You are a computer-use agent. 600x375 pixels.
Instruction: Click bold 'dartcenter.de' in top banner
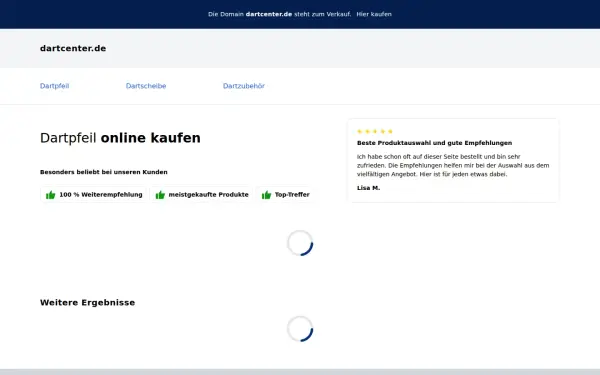(x=269, y=14)
